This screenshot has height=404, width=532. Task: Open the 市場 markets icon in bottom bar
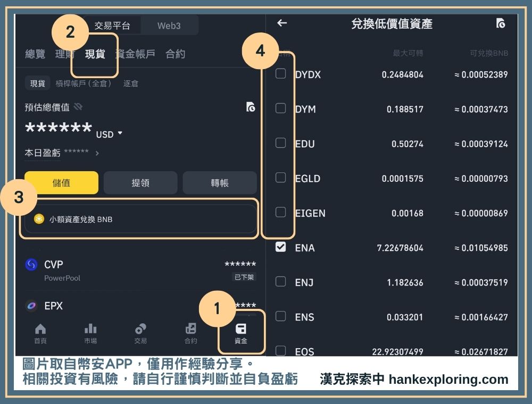[x=90, y=333]
